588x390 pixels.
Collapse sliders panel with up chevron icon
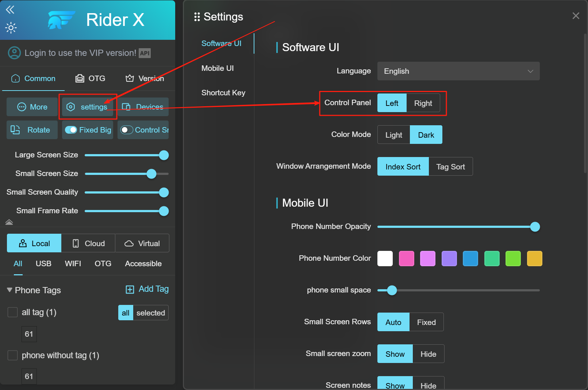pyautogui.click(x=9, y=222)
